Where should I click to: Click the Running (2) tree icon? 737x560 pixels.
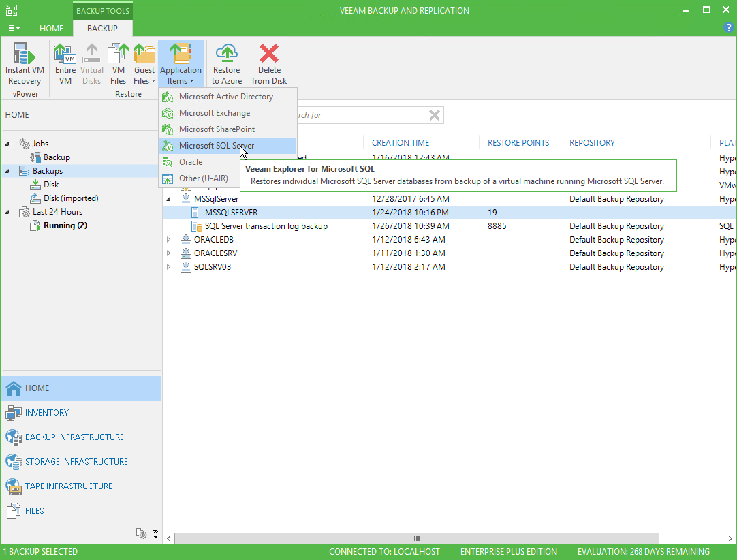(35, 225)
